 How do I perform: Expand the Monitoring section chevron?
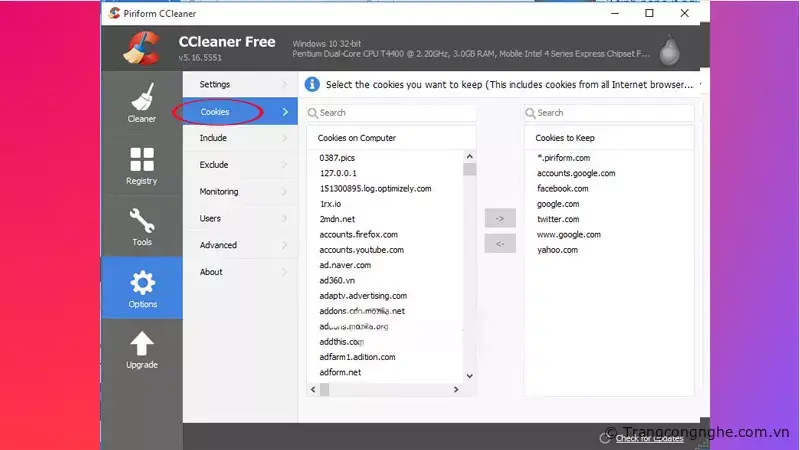pyautogui.click(x=285, y=192)
